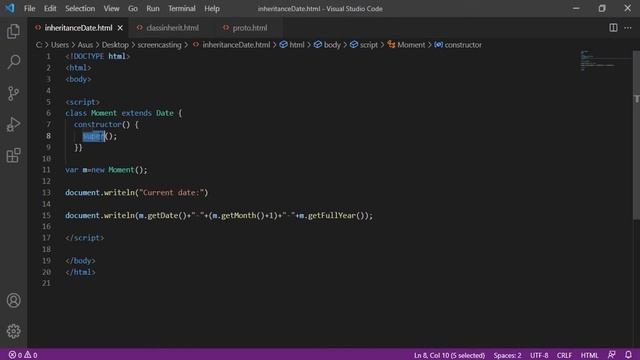Open the Search view icon
The height and width of the screenshot is (360, 640).
pos(13,62)
